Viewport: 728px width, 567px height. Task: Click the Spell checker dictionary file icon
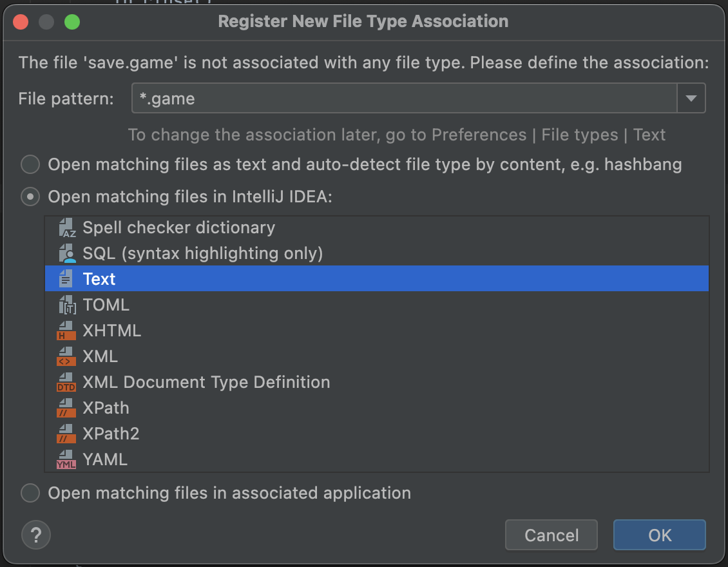tap(67, 228)
